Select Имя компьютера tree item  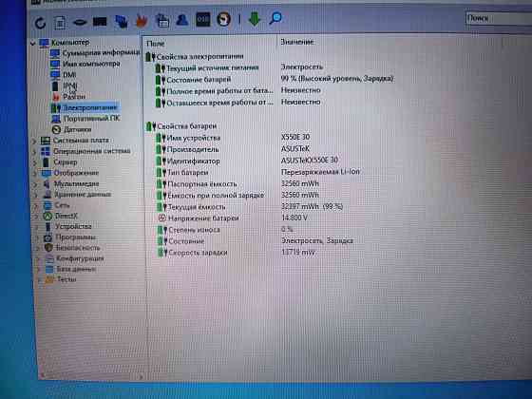point(85,64)
